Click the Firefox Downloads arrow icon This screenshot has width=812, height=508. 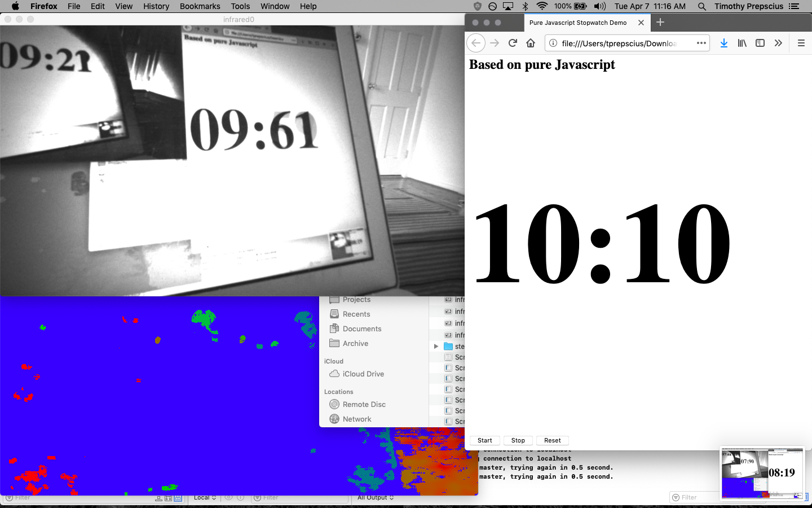tap(723, 43)
